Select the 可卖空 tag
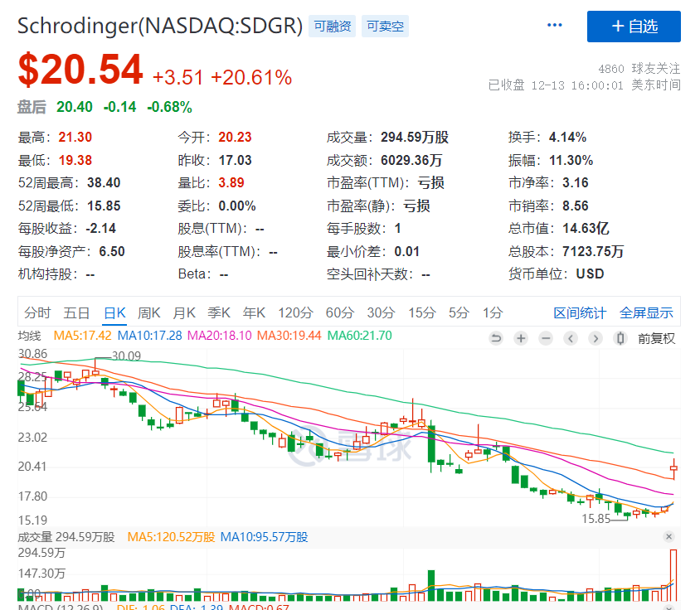The width and height of the screenshot is (700, 610). coord(385,27)
